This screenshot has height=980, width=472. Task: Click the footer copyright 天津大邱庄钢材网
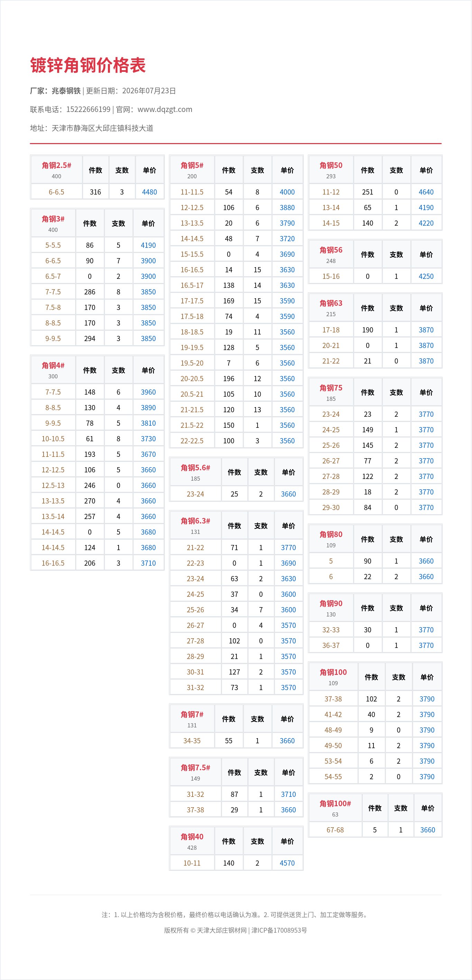click(222, 930)
